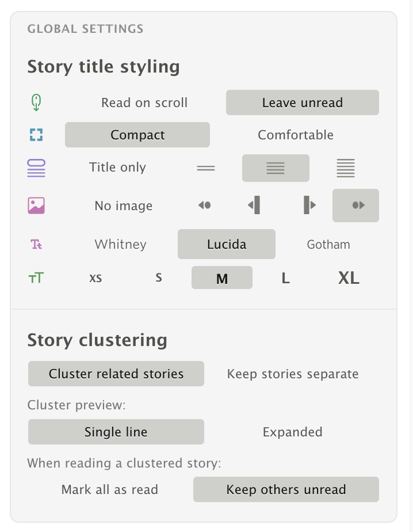This screenshot has height=532, width=413.
Task: Switch spacing to Comfortable
Action: [x=295, y=135]
